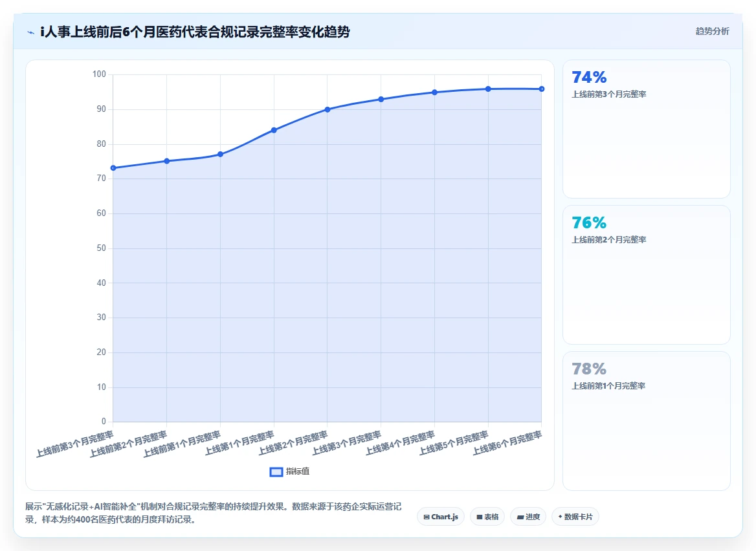Viewport: 756px width, 551px height.
Task: Click the 76% value card
Action: (x=647, y=275)
